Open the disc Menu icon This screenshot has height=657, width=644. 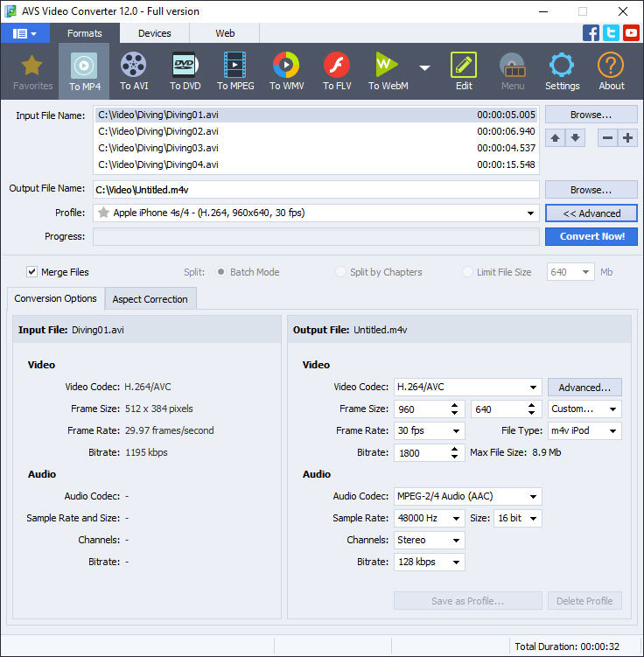(513, 72)
